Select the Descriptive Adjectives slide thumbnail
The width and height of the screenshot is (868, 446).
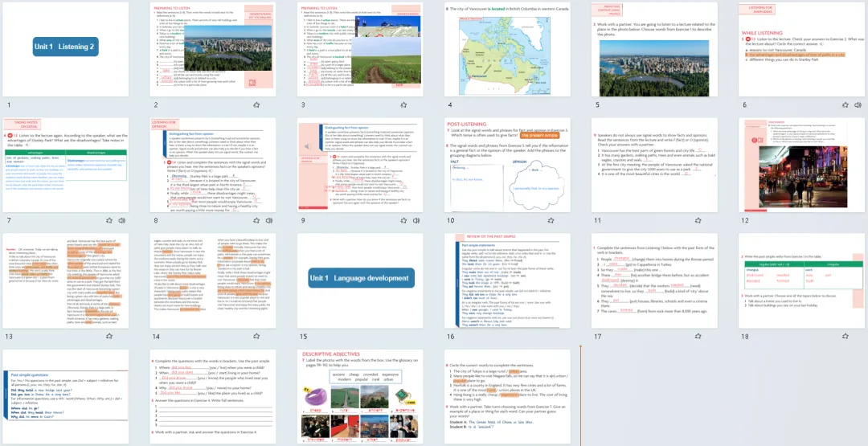click(360, 396)
